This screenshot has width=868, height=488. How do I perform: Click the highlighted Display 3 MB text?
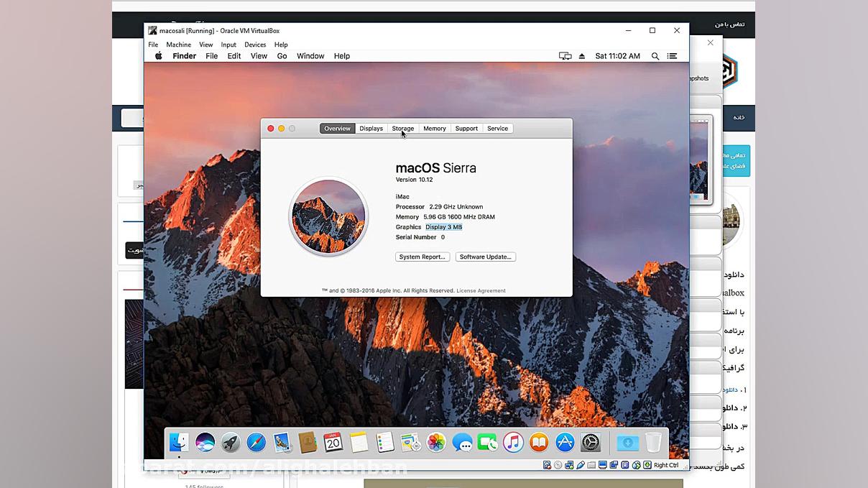[x=444, y=227]
